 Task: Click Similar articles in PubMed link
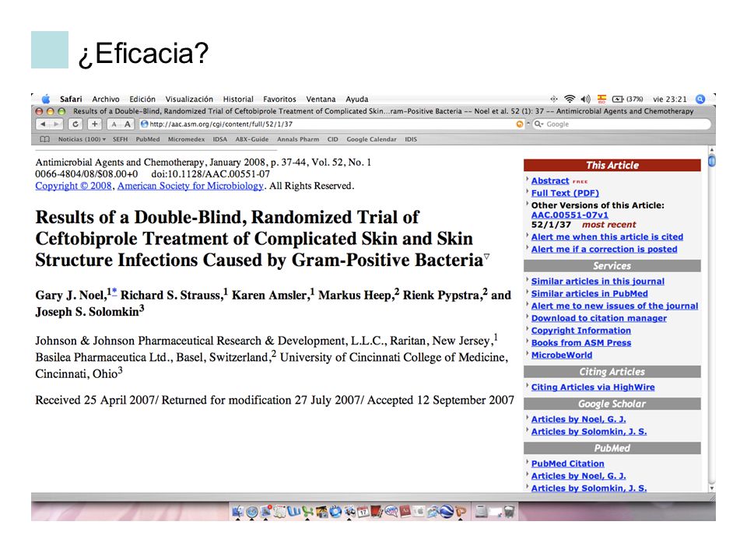(589, 294)
